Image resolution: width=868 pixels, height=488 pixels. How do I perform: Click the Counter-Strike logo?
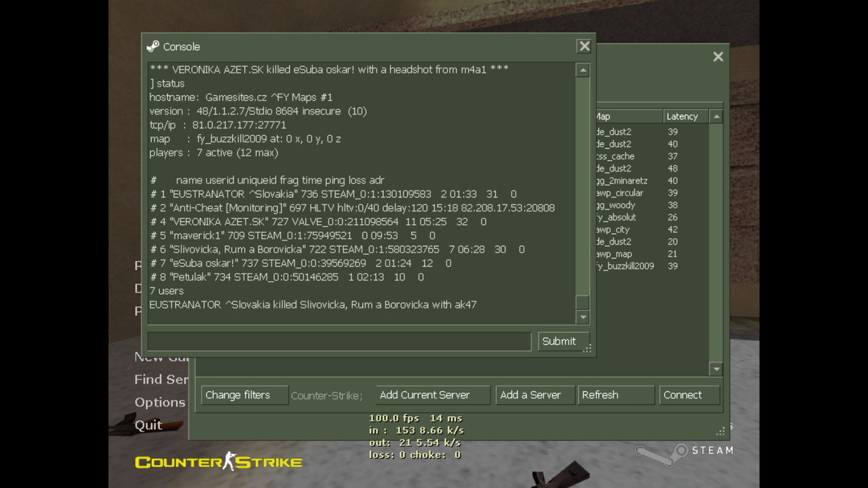point(218,462)
